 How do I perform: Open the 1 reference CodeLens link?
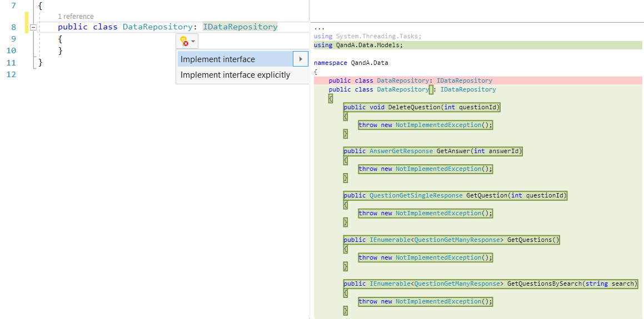click(76, 17)
